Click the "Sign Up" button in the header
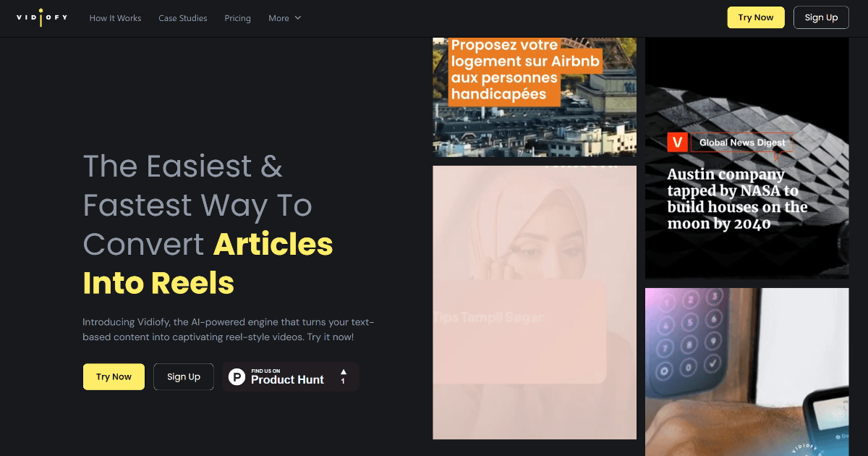868x456 pixels. point(821,17)
